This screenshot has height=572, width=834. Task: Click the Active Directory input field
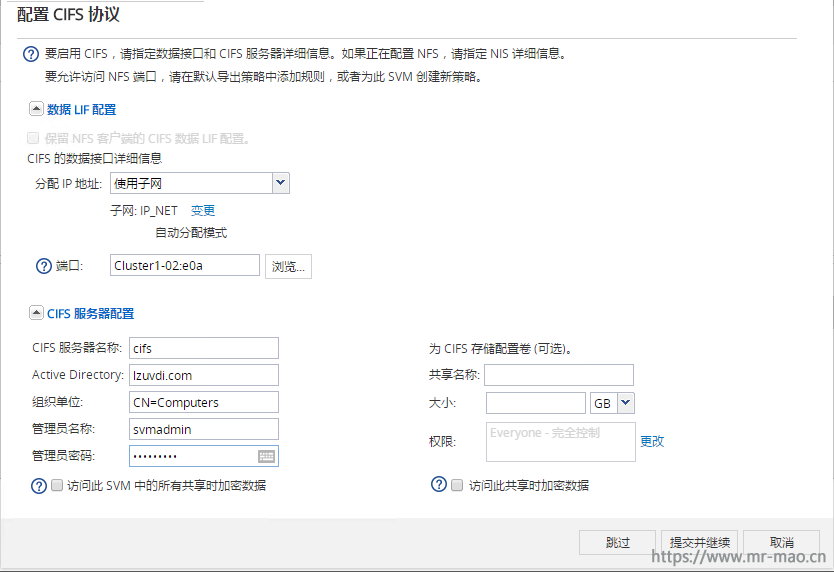pos(204,375)
